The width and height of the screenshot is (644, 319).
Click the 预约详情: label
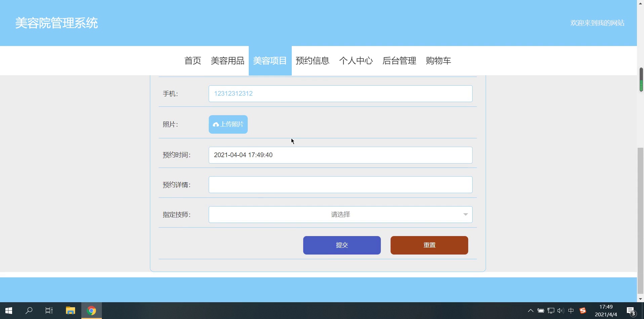click(x=176, y=185)
